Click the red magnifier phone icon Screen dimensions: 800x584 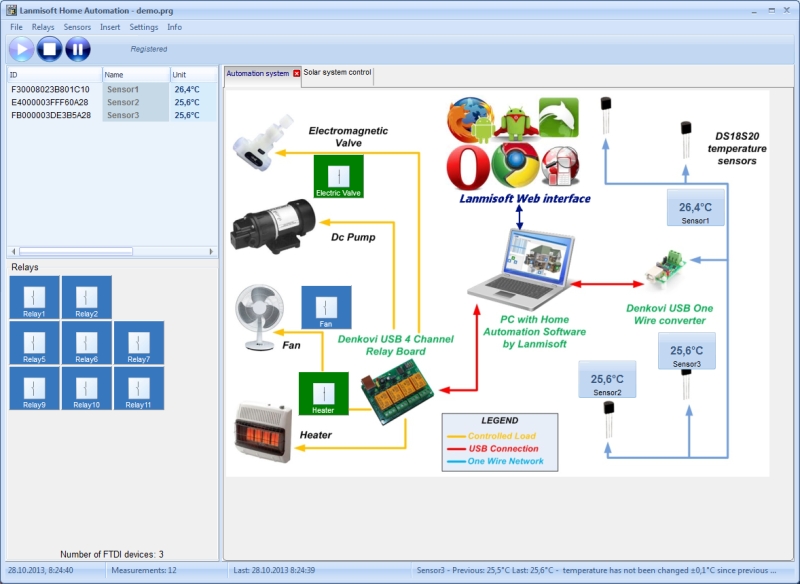[x=560, y=166]
